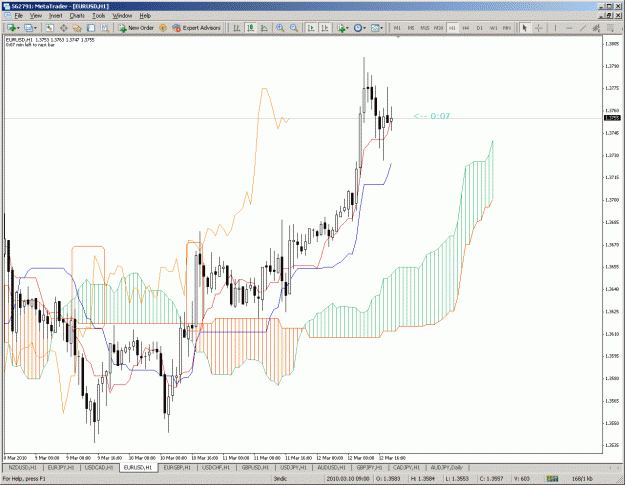The height and width of the screenshot is (485, 625).
Task: Click the Sindic profile name in status bar
Action: [281, 479]
